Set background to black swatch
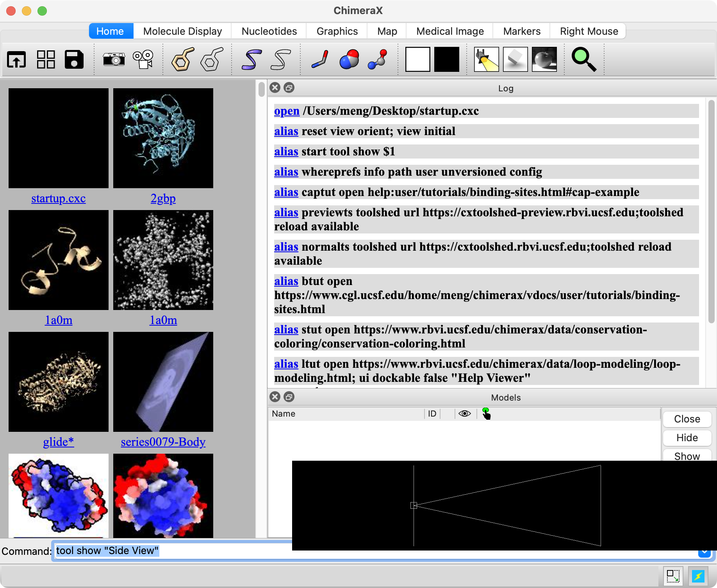This screenshot has height=588, width=717. (447, 60)
